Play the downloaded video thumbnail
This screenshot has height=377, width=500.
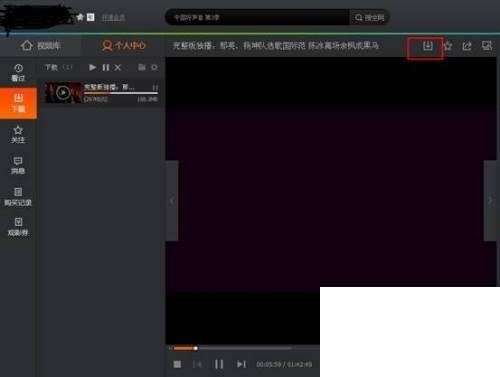coord(63,93)
